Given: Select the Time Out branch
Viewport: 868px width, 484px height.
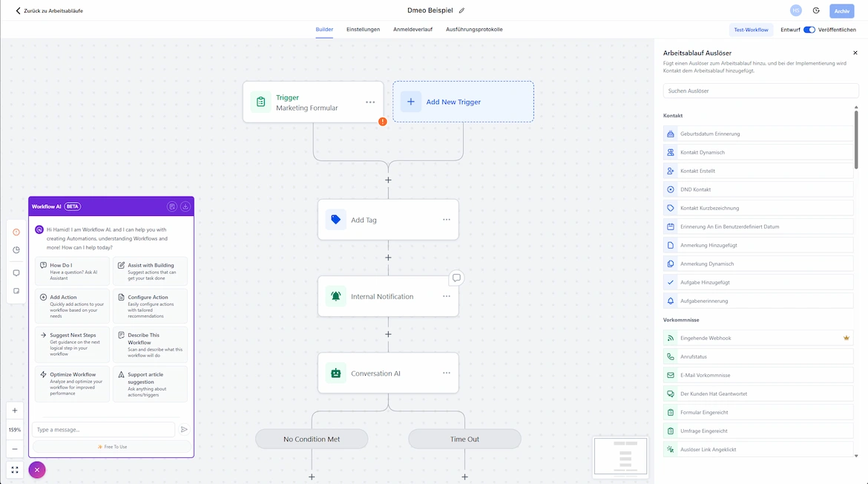Looking at the screenshot, I should [464, 439].
